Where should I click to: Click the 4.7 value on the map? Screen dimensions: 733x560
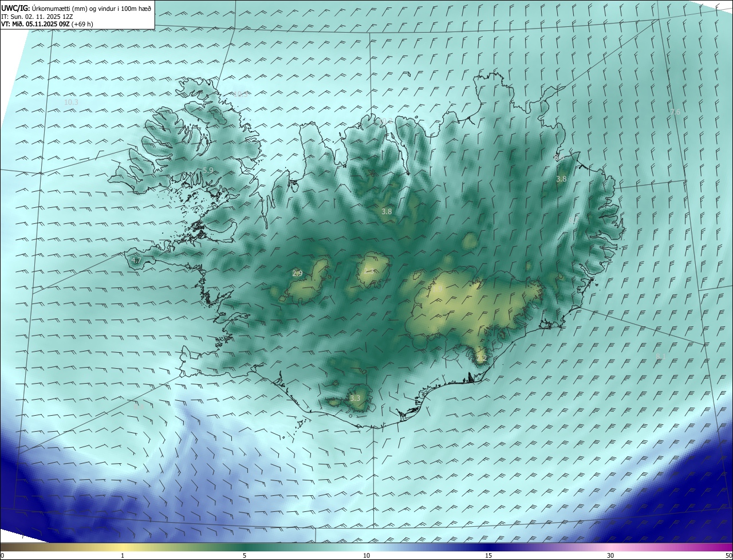136,261
